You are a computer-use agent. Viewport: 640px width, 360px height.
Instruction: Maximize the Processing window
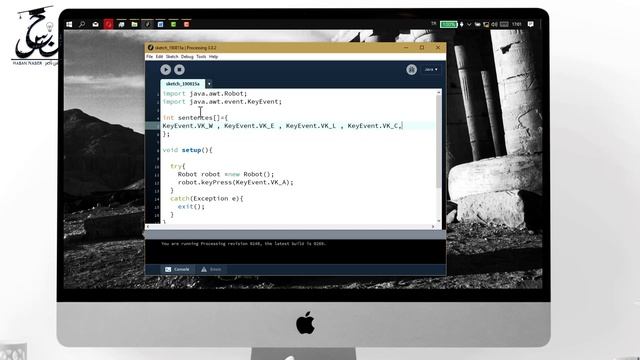[422, 48]
